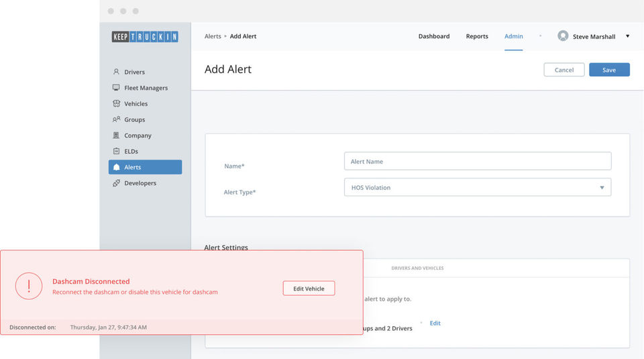The width and height of the screenshot is (644, 359).
Task: Click the Save button
Action: [x=609, y=70]
